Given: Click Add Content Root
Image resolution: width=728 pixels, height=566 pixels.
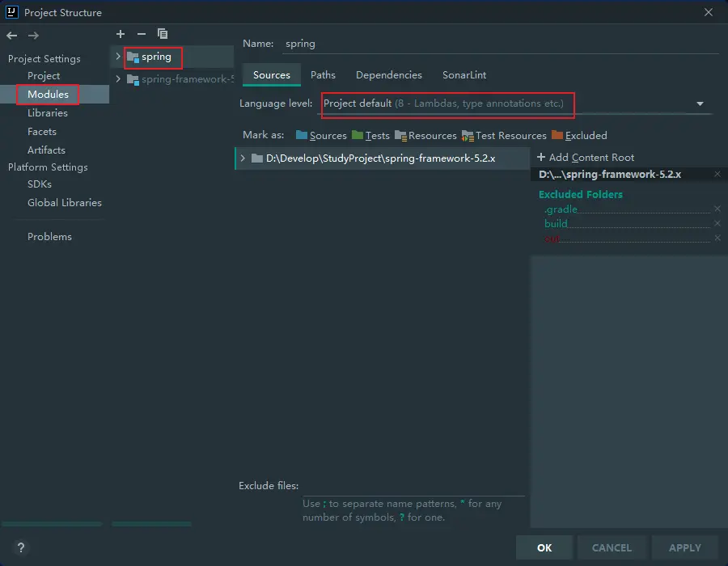Looking at the screenshot, I should pos(585,158).
